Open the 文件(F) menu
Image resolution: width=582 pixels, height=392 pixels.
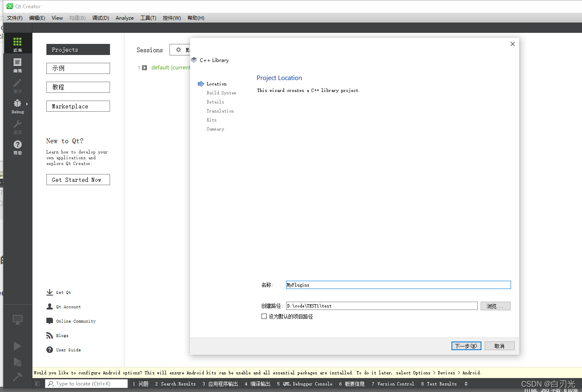[x=15, y=18]
